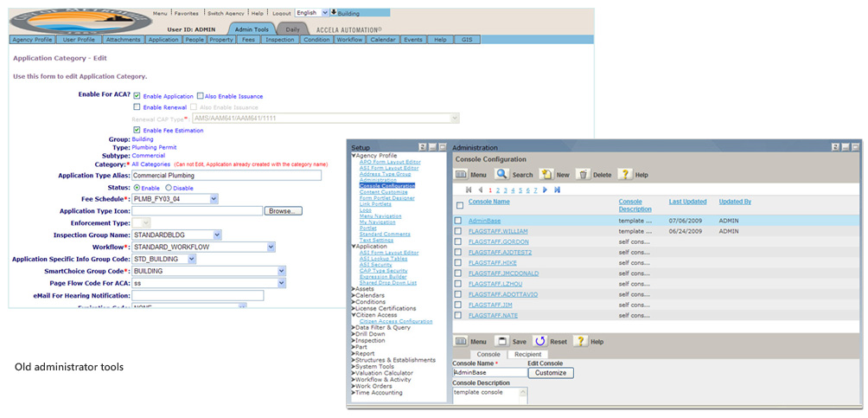Click the Console Name input field

click(490, 373)
